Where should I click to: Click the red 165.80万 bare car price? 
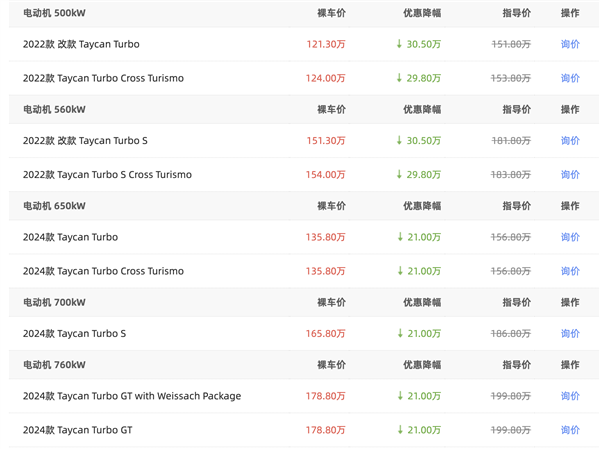(x=326, y=334)
